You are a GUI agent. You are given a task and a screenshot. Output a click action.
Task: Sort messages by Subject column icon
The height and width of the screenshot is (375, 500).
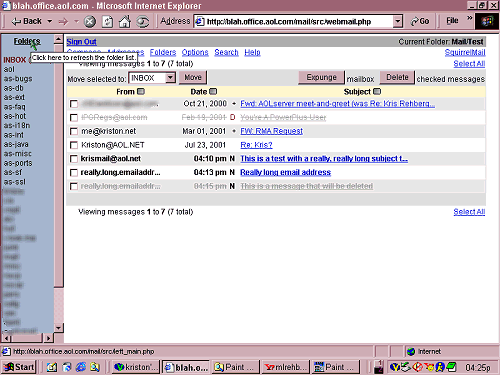tap(377, 91)
